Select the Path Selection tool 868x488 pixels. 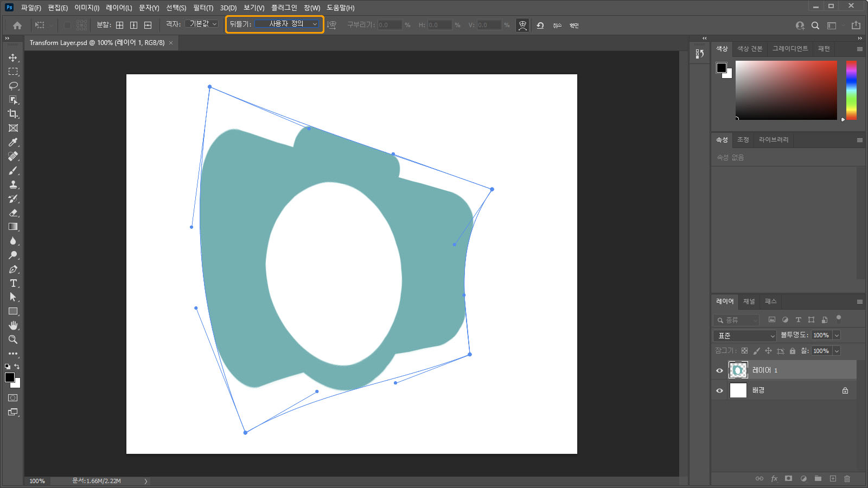[13, 297]
